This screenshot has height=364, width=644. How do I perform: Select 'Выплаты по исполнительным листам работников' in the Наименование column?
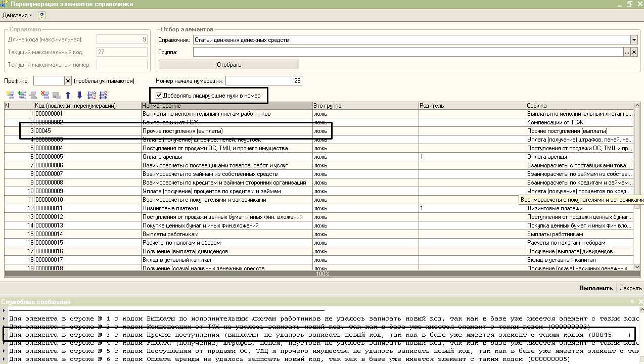(x=227, y=114)
